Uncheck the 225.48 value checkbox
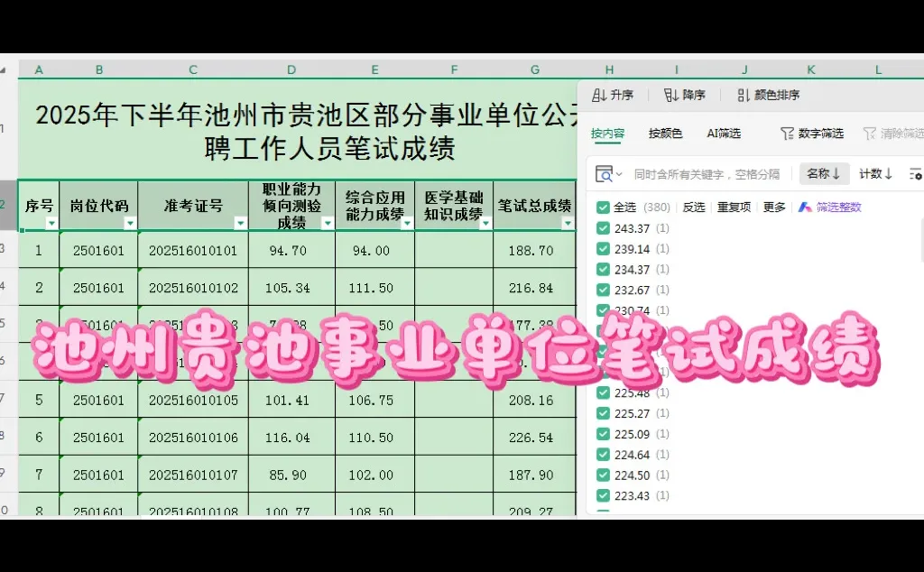924x572 pixels. (602, 393)
